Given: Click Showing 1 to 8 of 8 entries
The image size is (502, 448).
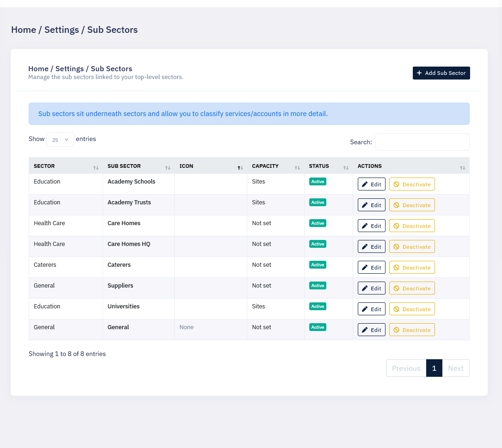Looking at the screenshot, I should coord(67,354).
